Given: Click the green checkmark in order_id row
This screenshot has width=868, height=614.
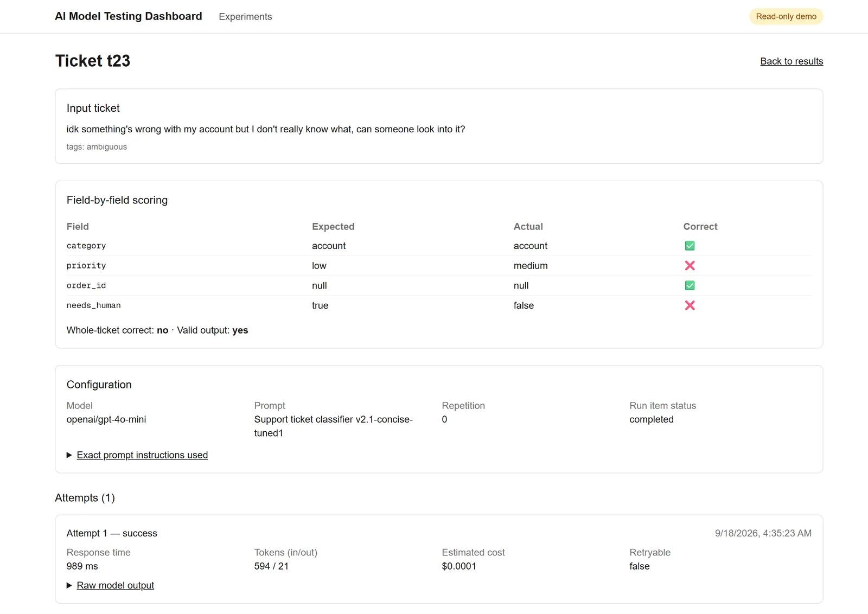Looking at the screenshot, I should click(690, 285).
